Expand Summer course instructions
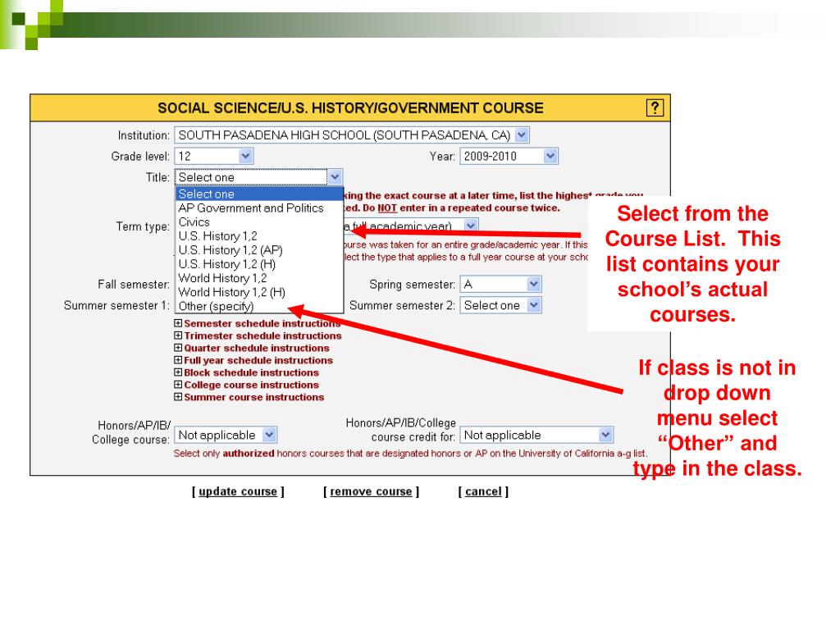Viewport: 840px width, 630px height. [178, 397]
